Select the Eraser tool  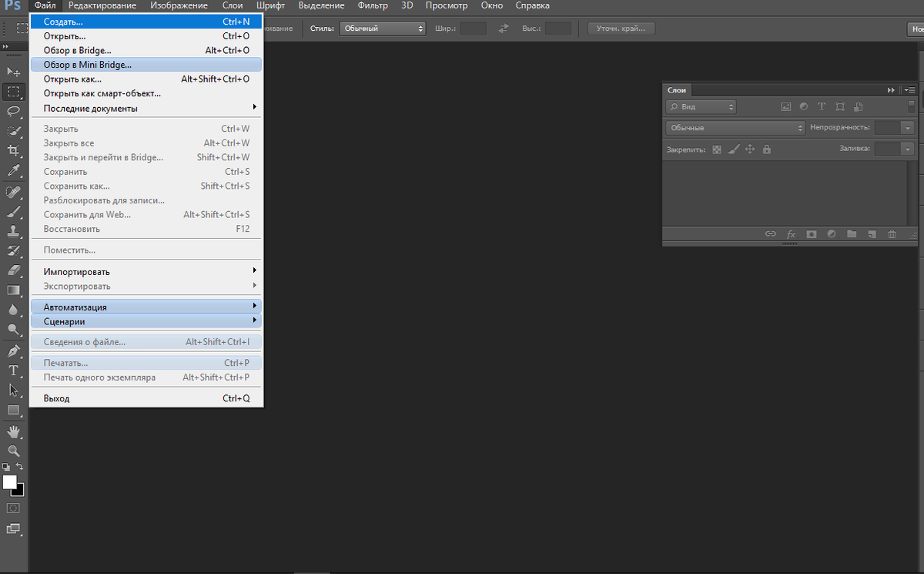tap(13, 270)
